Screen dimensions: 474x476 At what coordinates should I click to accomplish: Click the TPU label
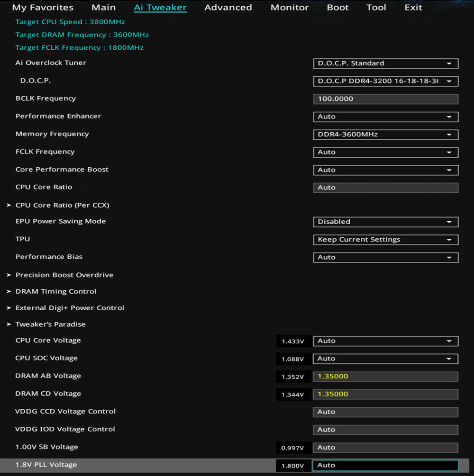(22, 239)
